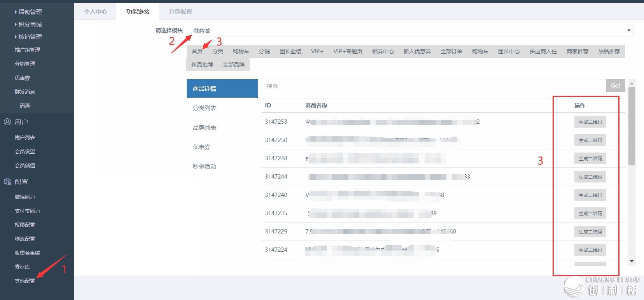
Task: Click the 3147253 ID cell
Action: click(276, 122)
